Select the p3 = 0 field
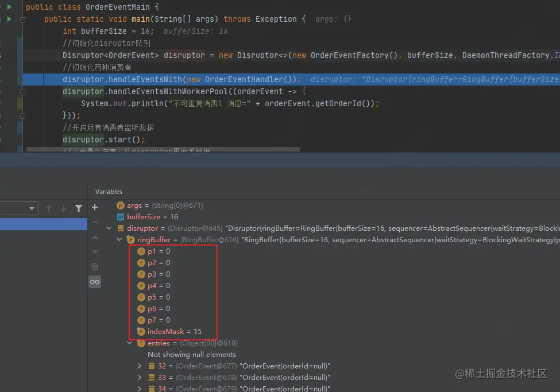 (x=159, y=274)
